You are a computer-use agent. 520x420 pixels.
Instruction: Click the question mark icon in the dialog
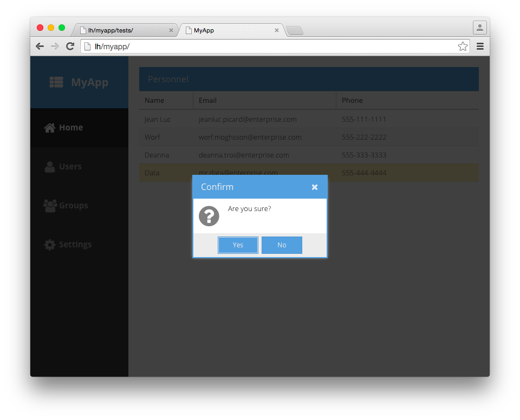(209, 216)
